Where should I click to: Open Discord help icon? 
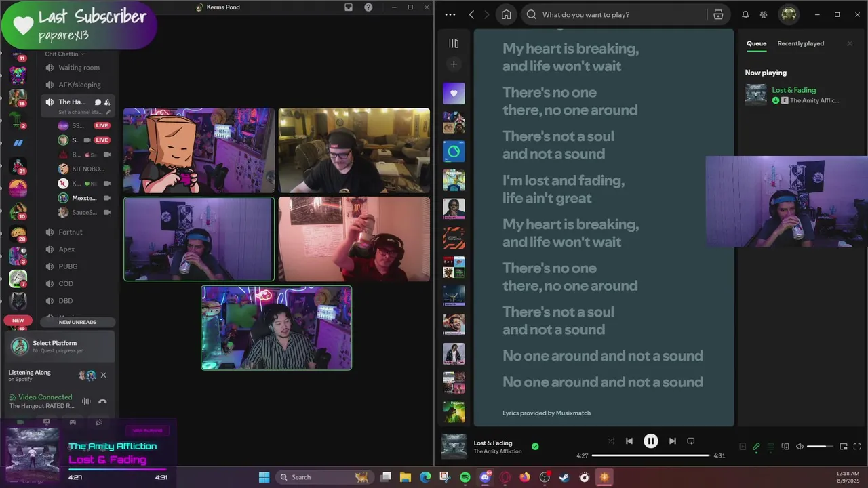(x=368, y=7)
